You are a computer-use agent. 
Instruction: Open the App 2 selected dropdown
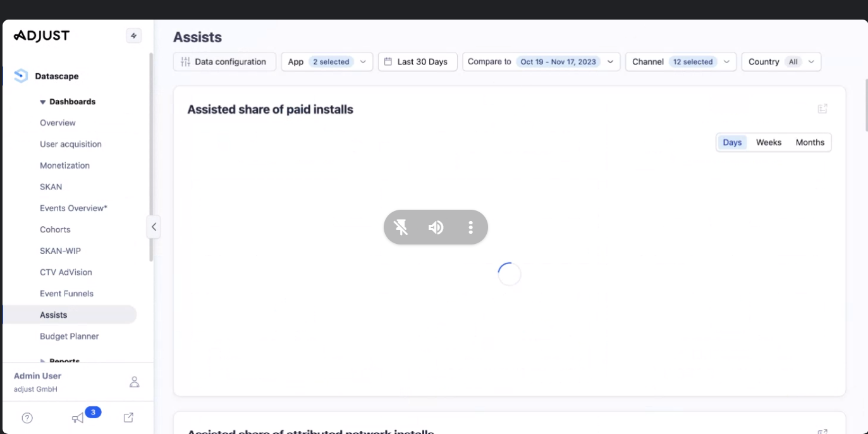click(327, 62)
